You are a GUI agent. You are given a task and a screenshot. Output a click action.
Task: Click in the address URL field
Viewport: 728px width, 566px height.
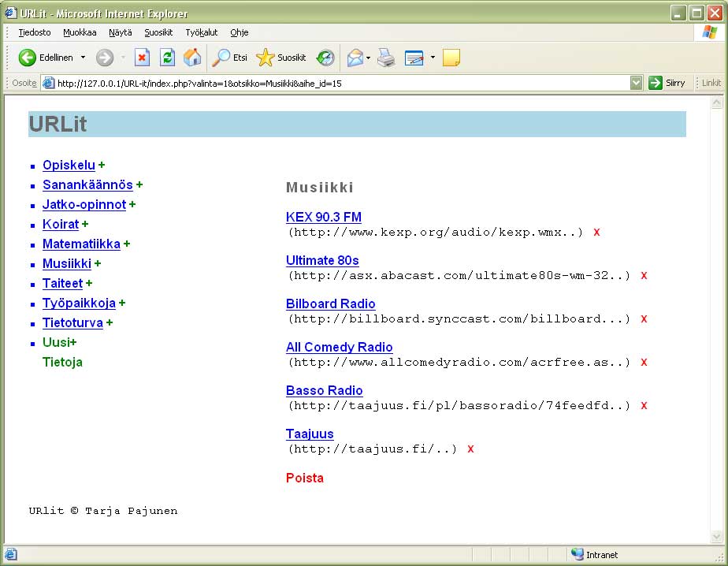pyautogui.click(x=341, y=84)
